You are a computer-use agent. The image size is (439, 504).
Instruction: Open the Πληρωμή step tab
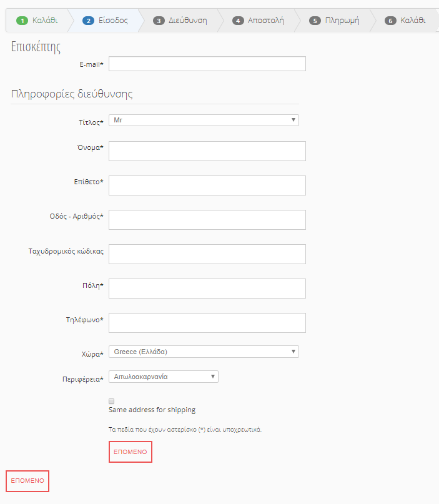click(342, 21)
